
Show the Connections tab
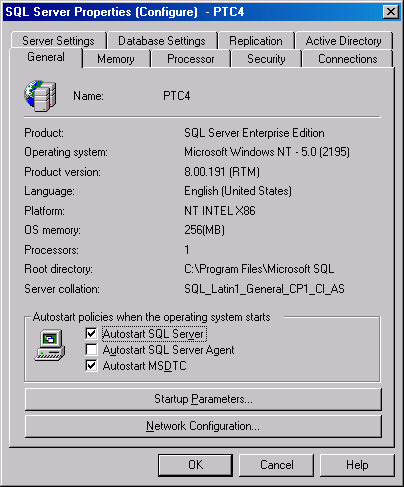pyautogui.click(x=348, y=59)
